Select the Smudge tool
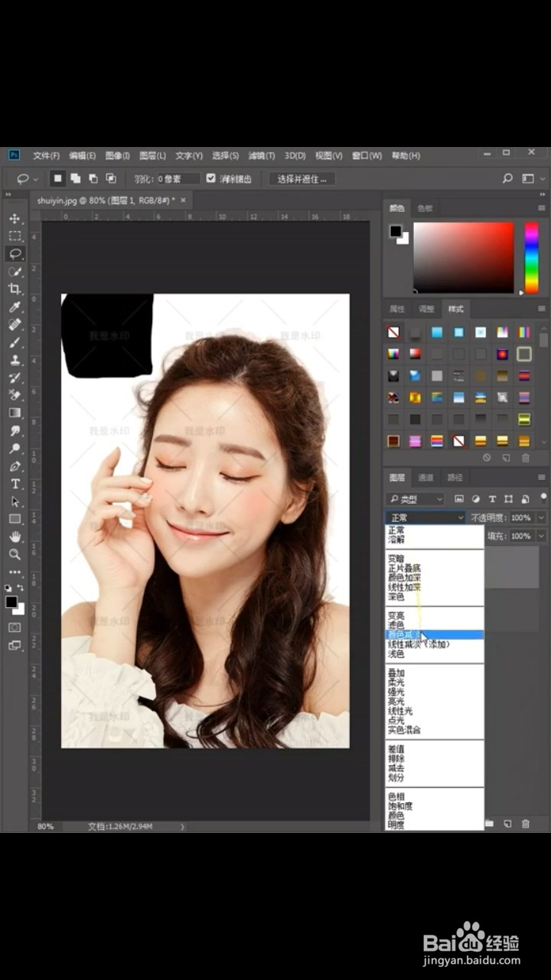The height and width of the screenshot is (980, 551). coord(15,431)
